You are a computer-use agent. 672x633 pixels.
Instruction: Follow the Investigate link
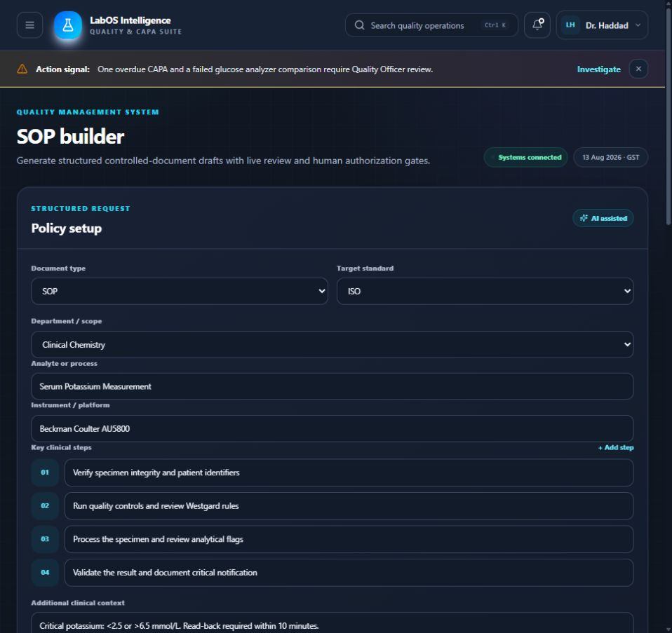click(598, 69)
